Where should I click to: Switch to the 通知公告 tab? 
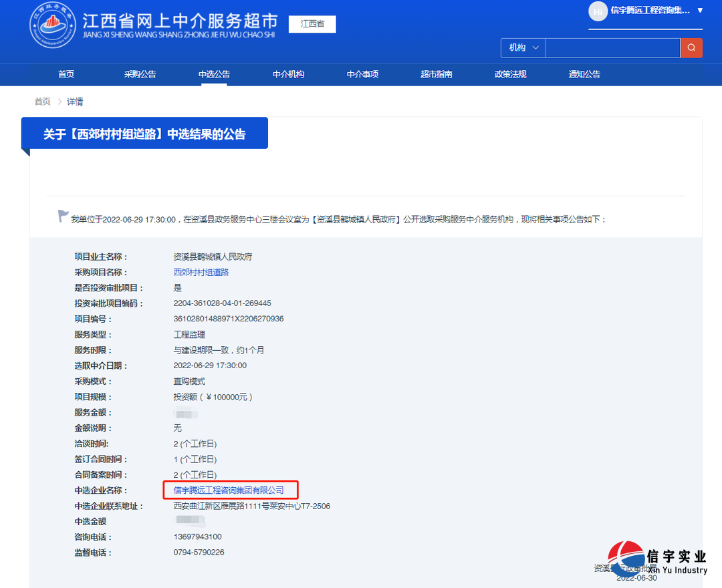(x=584, y=74)
